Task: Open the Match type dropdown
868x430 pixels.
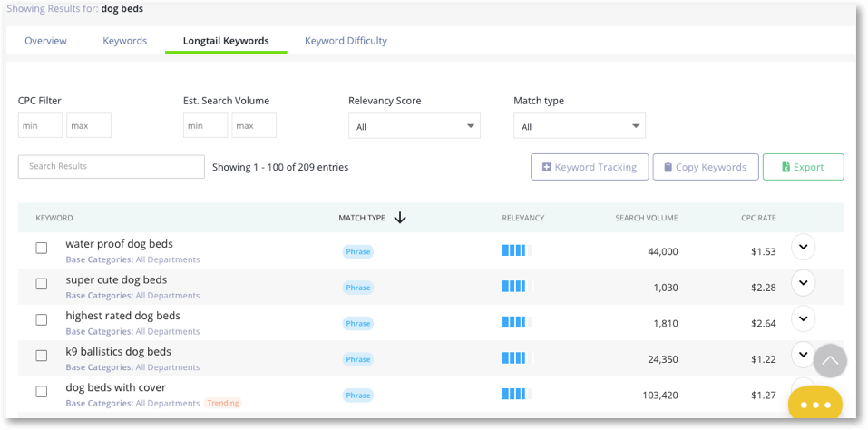Action: [x=580, y=126]
